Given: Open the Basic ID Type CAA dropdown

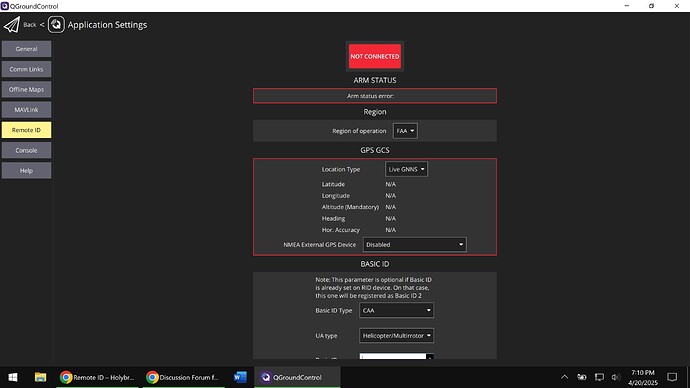Looking at the screenshot, I should [396, 310].
